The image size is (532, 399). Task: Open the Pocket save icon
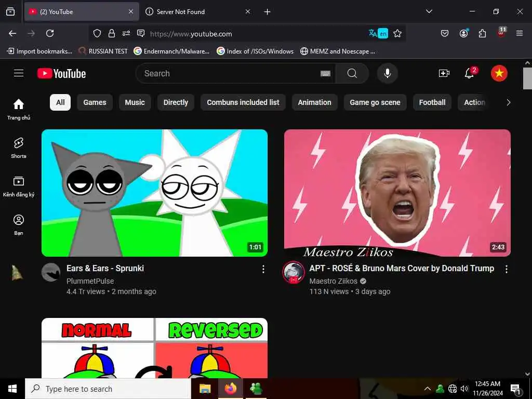tap(445, 33)
